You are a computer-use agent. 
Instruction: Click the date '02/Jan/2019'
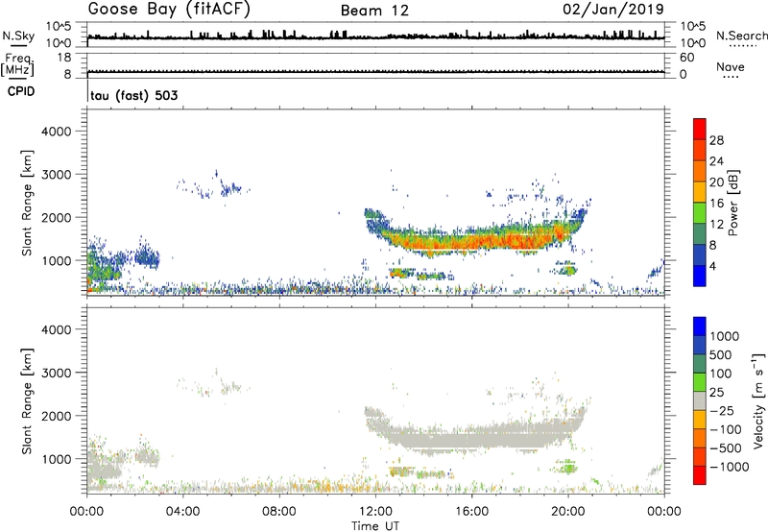613,10
